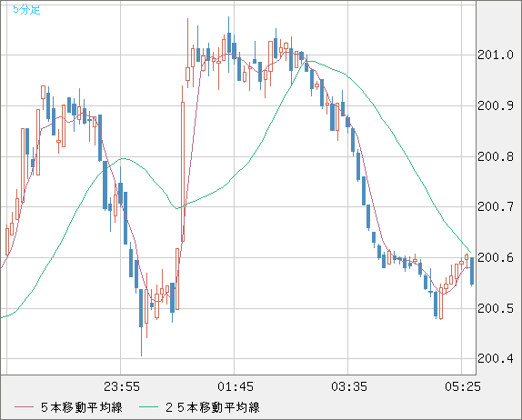Click the 25本移動平均線 legend label

213,407
